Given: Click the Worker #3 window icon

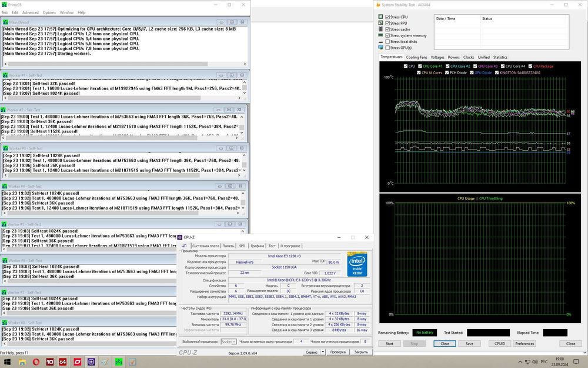Looking at the screenshot, I should 5,148.
